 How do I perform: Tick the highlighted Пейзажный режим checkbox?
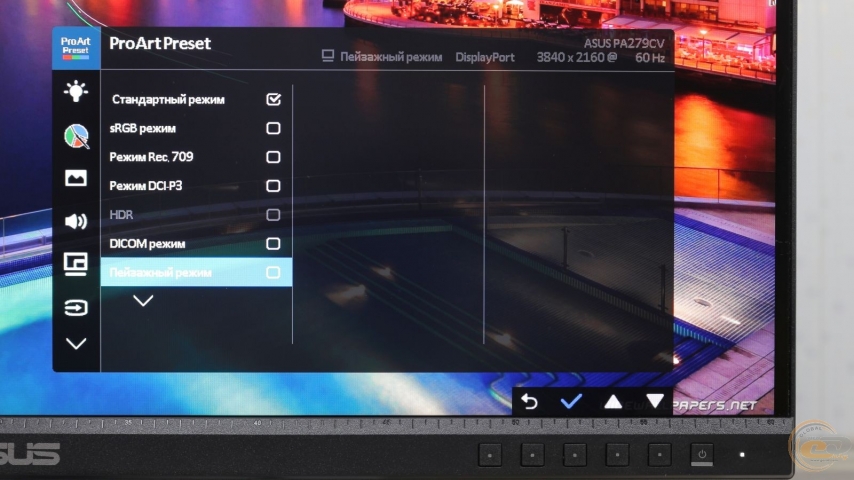273,272
